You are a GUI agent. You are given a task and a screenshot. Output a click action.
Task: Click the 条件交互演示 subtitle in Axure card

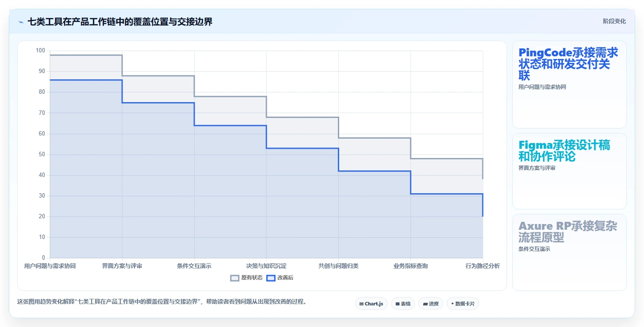click(x=534, y=249)
